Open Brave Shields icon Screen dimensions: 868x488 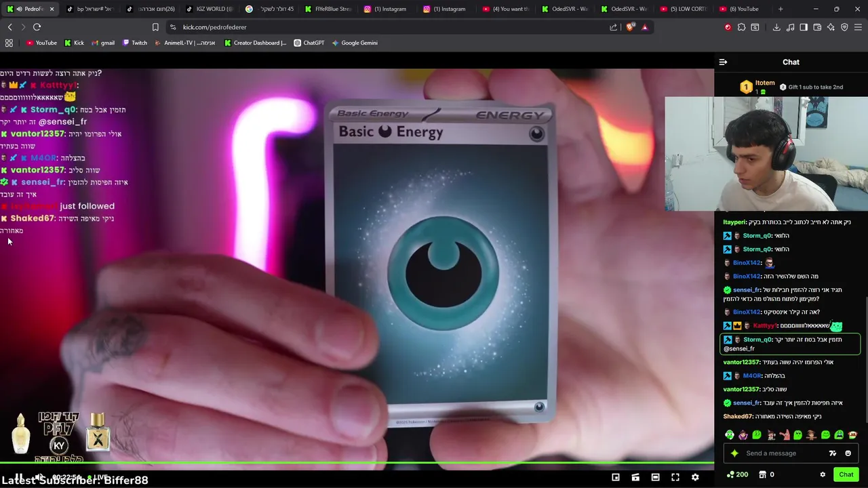tap(631, 27)
